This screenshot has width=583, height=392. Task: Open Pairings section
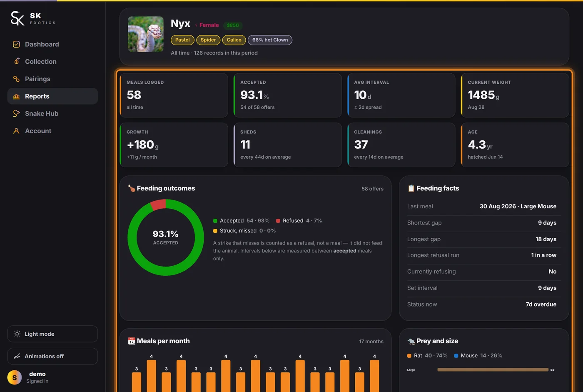click(x=52, y=79)
